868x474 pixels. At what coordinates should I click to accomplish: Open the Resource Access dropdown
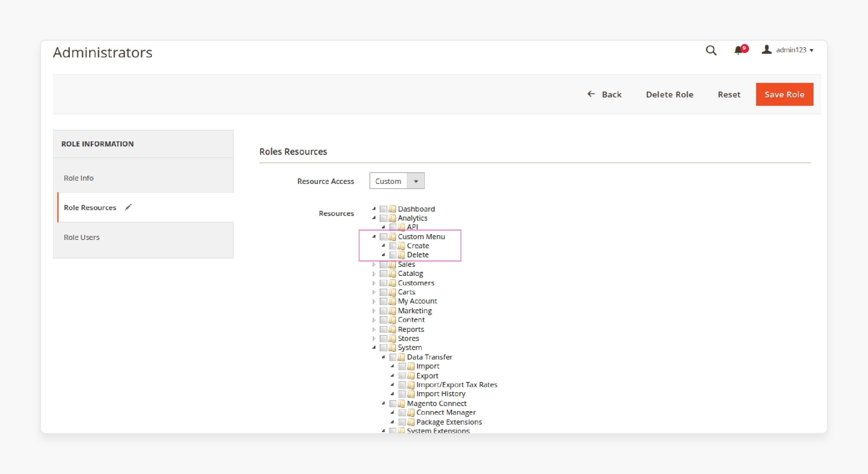[397, 181]
